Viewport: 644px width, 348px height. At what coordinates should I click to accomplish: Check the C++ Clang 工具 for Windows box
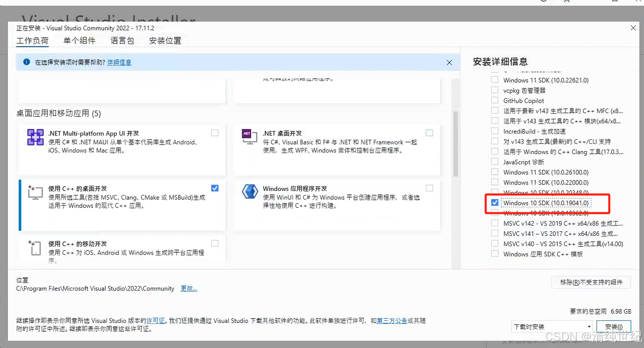pyautogui.click(x=495, y=151)
